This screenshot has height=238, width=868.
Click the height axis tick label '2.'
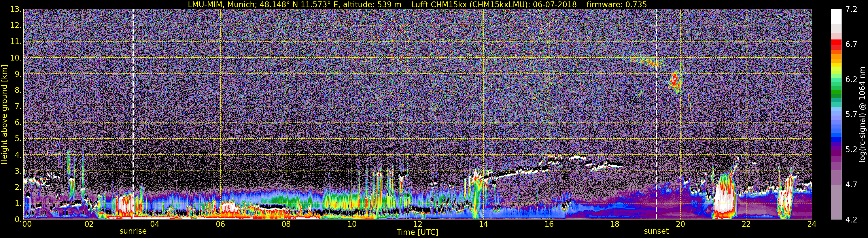(18, 188)
